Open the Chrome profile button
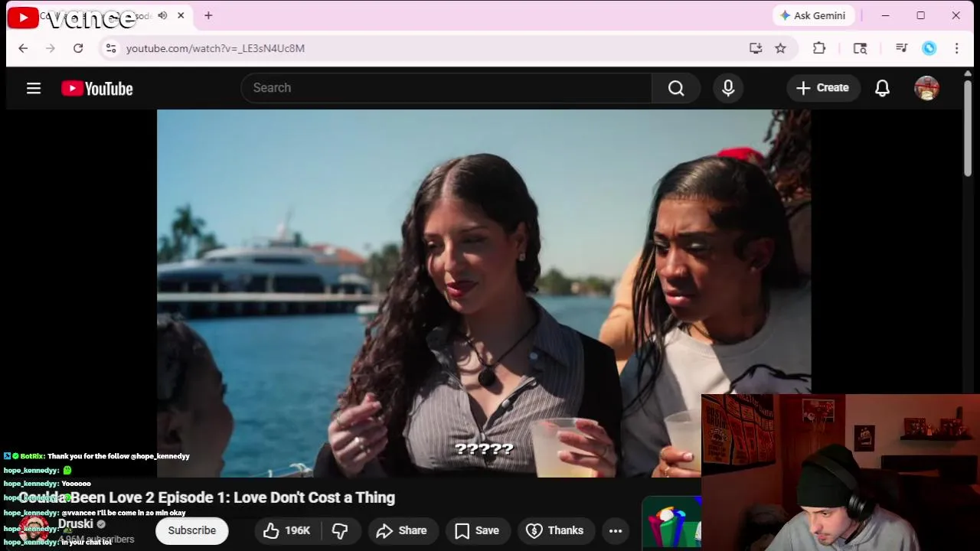 [x=929, y=48]
